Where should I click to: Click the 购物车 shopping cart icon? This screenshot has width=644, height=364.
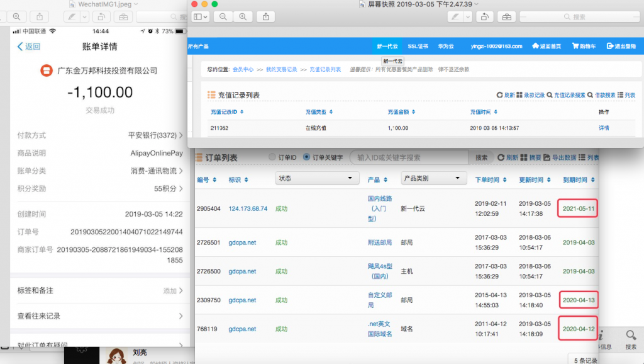[583, 46]
